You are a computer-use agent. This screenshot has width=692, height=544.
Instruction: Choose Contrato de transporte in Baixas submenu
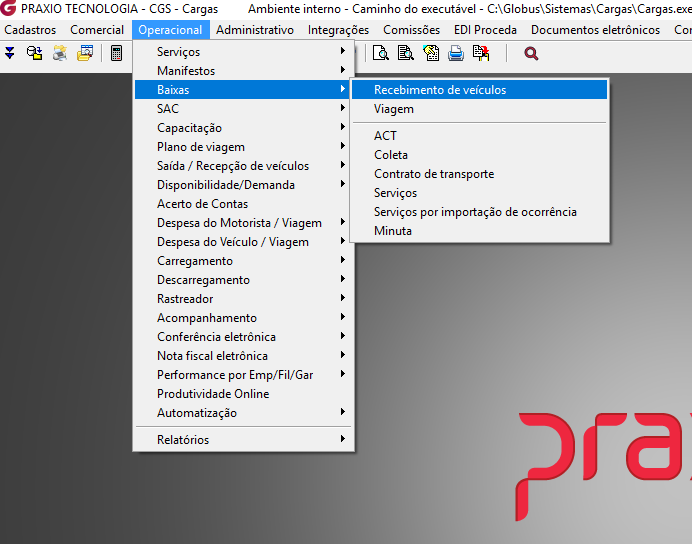pyautogui.click(x=479, y=173)
